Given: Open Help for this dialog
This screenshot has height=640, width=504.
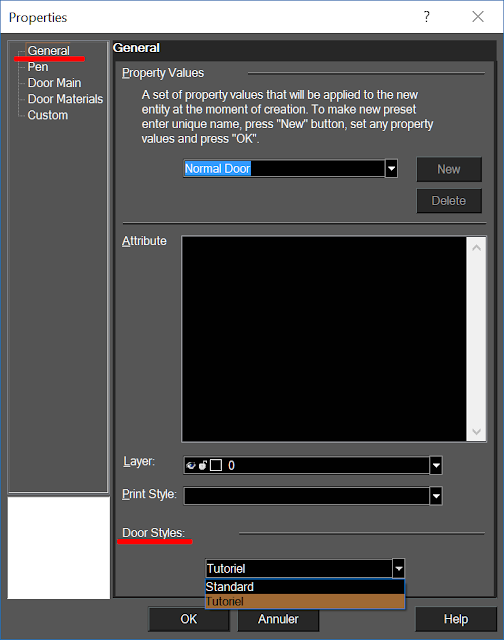Looking at the screenshot, I should [x=456, y=619].
